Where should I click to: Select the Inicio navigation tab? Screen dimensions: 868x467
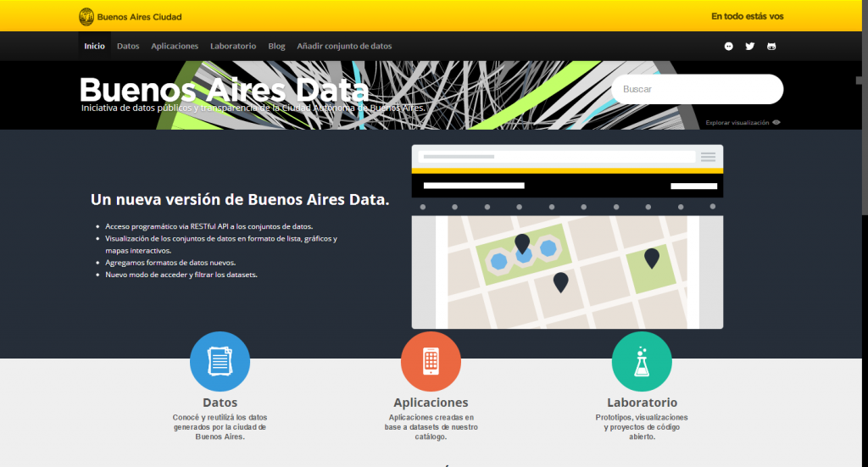click(94, 46)
